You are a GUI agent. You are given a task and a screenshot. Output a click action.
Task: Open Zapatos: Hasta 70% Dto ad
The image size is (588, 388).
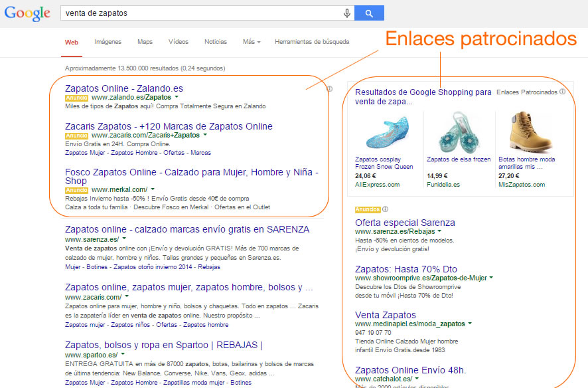(406, 269)
